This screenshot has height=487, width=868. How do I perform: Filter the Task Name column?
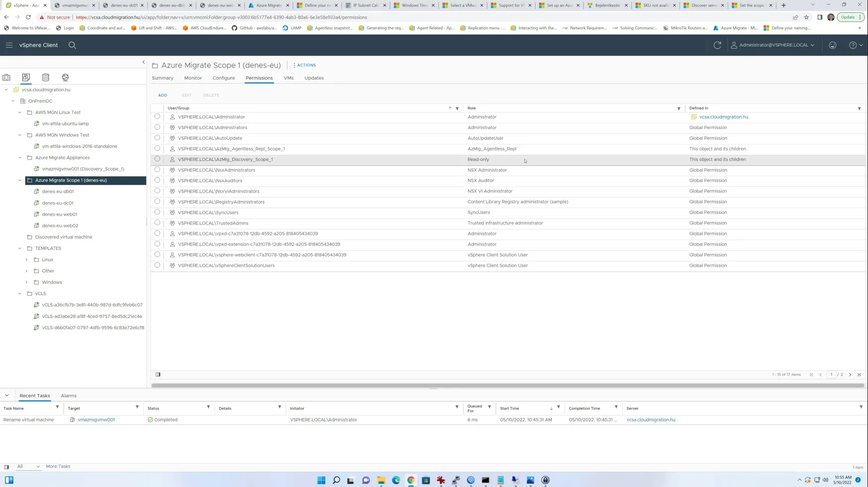pyautogui.click(x=57, y=408)
